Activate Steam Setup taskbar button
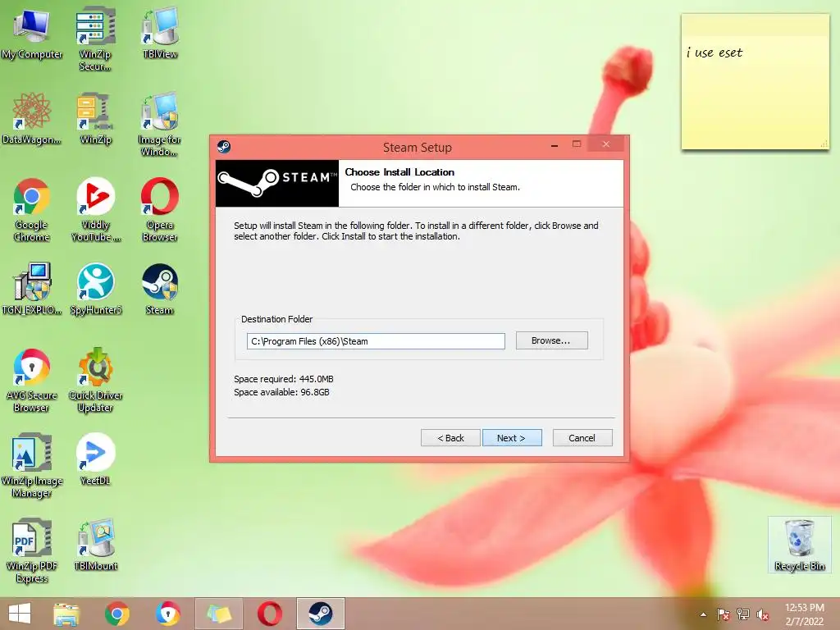This screenshot has width=840, height=630. pos(321,614)
